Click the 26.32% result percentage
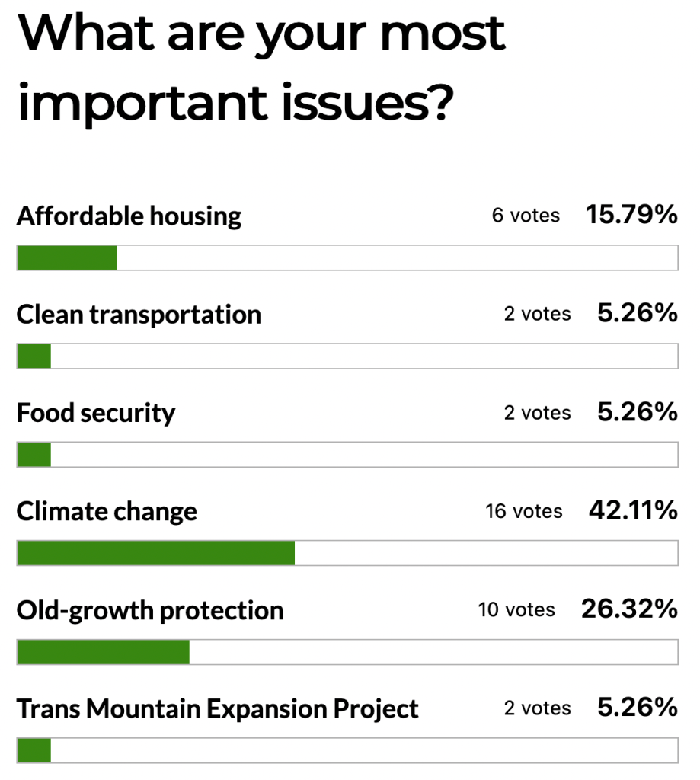The image size is (700, 780). [x=629, y=609]
